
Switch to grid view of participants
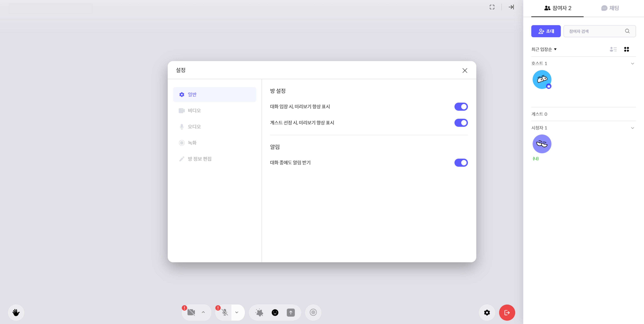pyautogui.click(x=626, y=49)
